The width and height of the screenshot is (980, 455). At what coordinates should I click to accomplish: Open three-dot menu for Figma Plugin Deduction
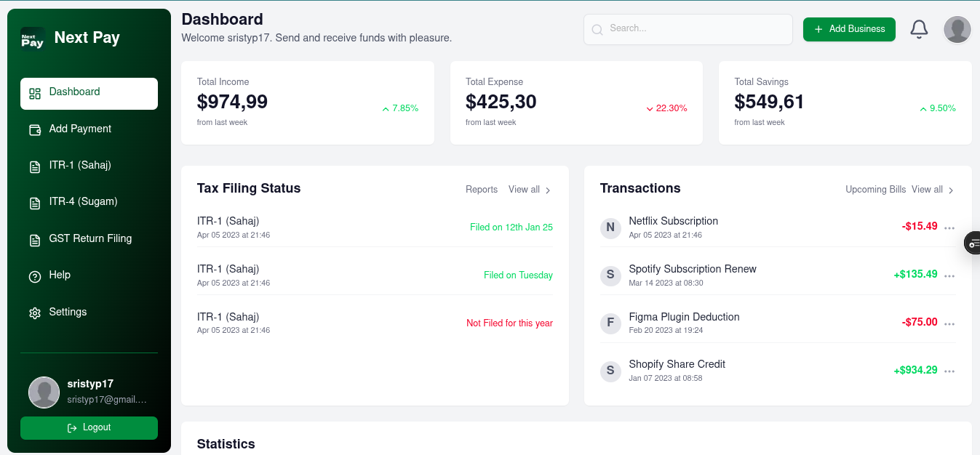click(x=949, y=323)
